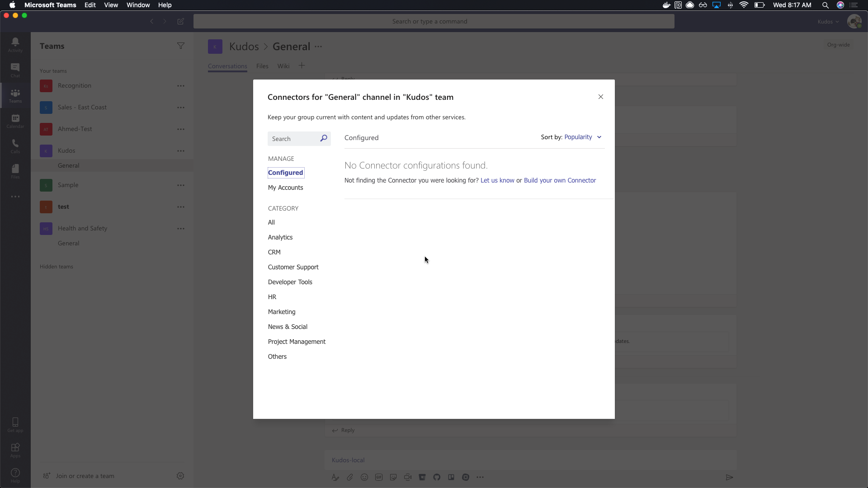Click the Let us know link

497,180
